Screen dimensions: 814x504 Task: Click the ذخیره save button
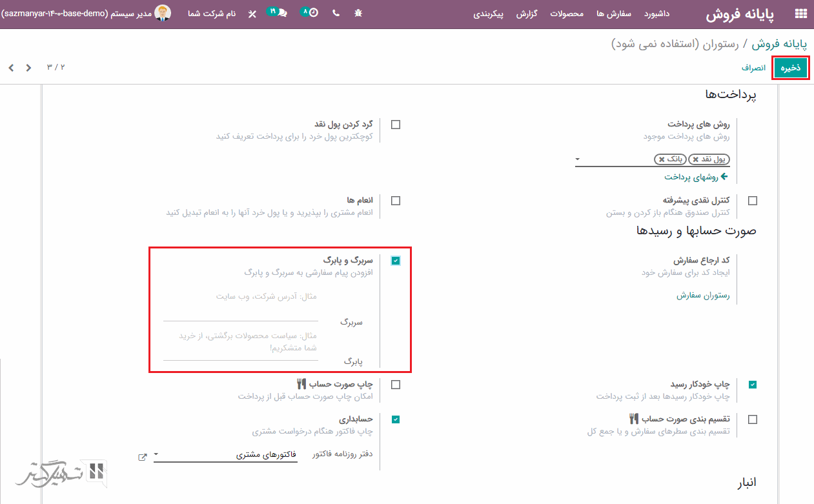click(791, 68)
